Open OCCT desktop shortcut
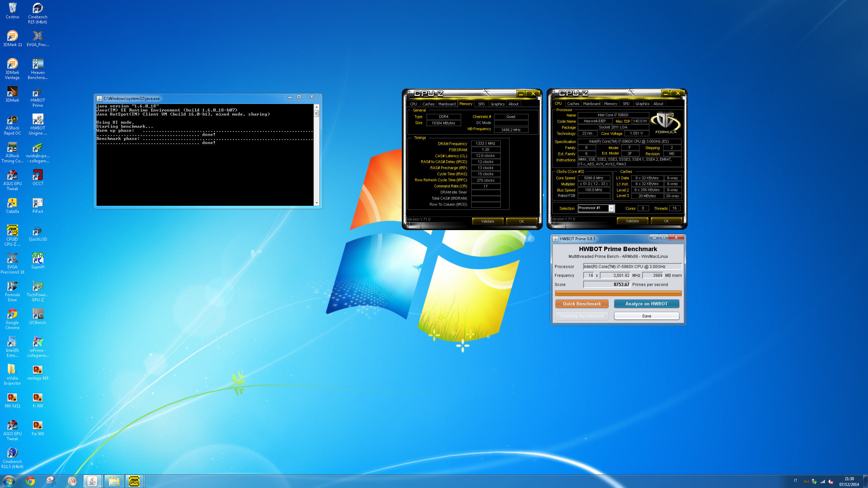The image size is (868, 488). click(x=38, y=178)
